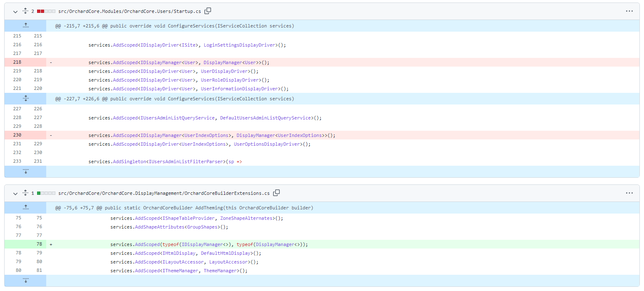Click the AddSingleton IUsersAdminListFilterParser line
The width and height of the screenshot is (644, 291).
click(x=165, y=162)
